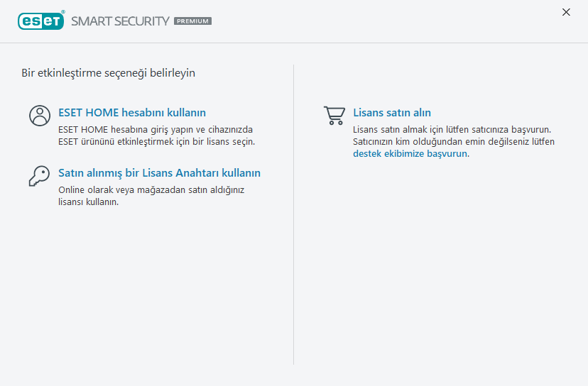This screenshot has width=588, height=386.
Task: Follow the 'destek ekibimize başvurun' link
Action: 410,153
